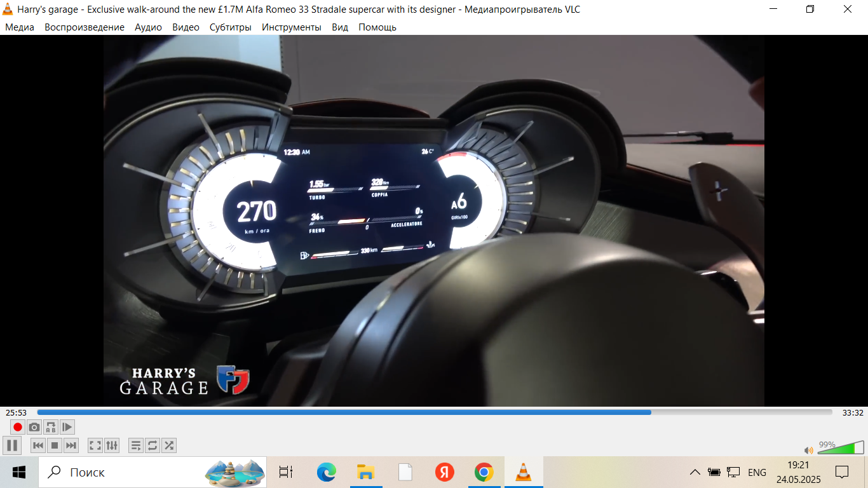
Task: Go to the previous media item
Action: [38, 445]
